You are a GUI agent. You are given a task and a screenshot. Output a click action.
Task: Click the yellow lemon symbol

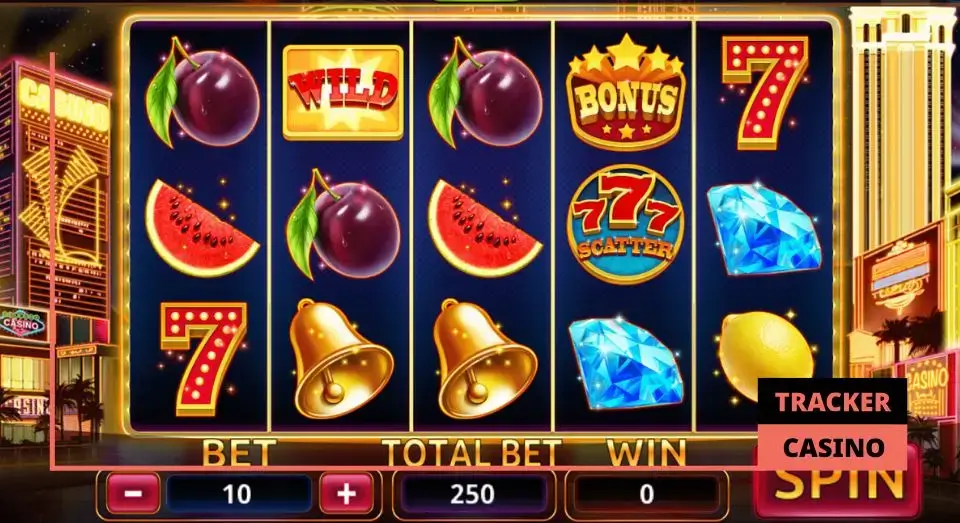[765, 356]
